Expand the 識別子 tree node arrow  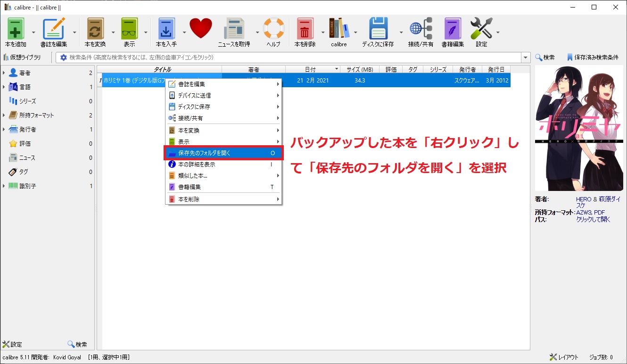[x=4, y=186]
